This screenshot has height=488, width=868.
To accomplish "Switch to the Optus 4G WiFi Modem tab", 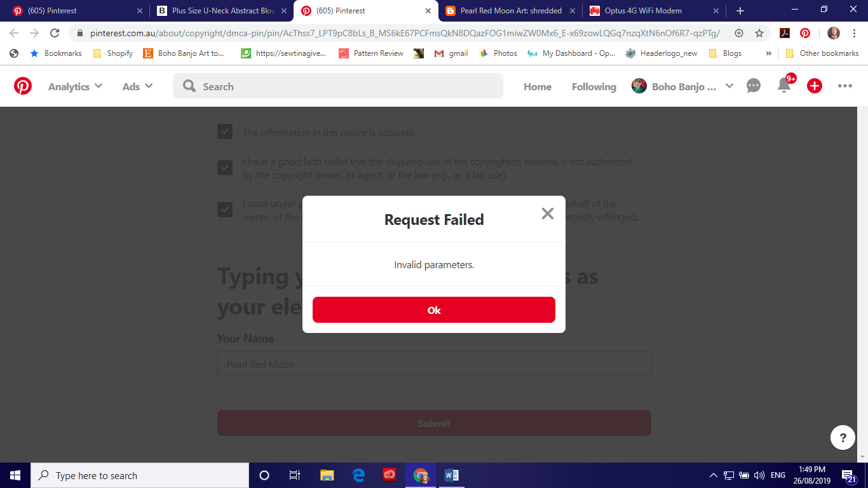I will 654,11.
